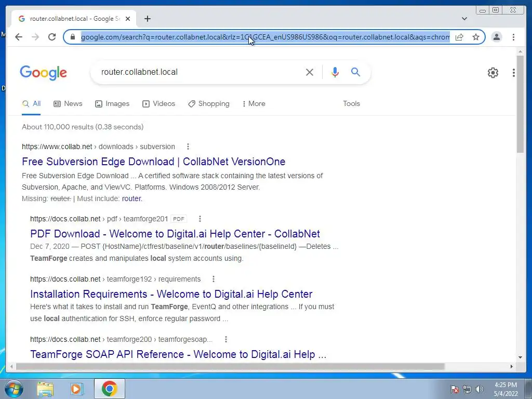Open options for teamforge201 PDF result
The width and height of the screenshot is (532, 399).
click(200, 219)
